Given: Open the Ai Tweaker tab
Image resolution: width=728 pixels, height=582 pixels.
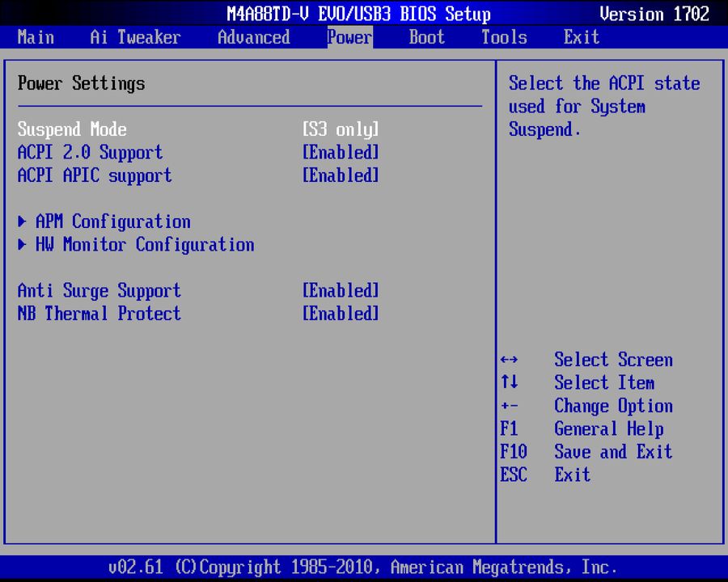Looking at the screenshot, I should pyautogui.click(x=134, y=37).
